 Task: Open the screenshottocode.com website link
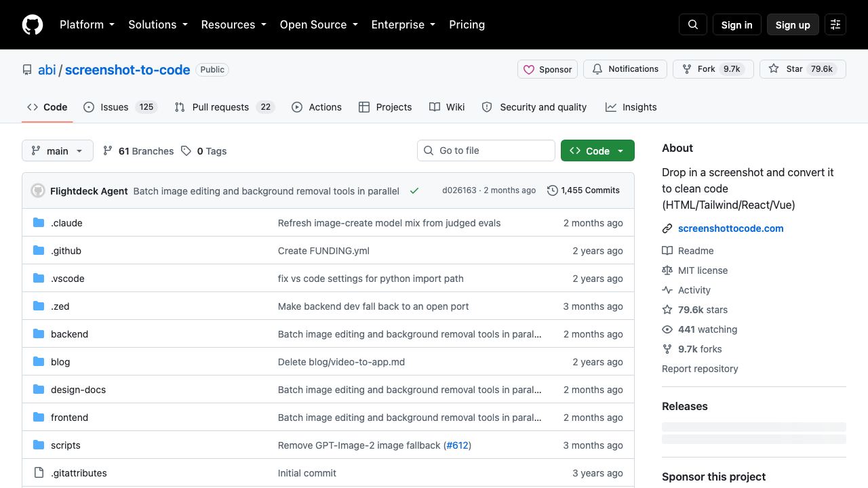[x=730, y=228]
